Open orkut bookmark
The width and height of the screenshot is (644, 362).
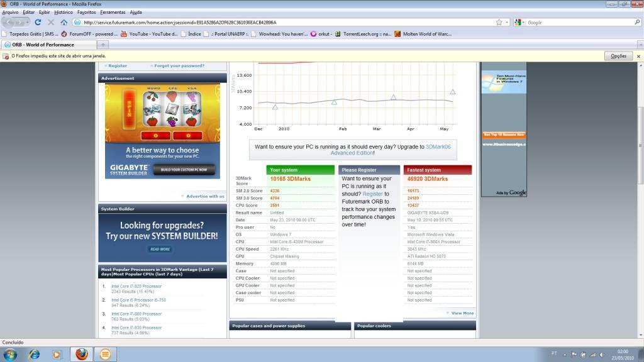pos(321,34)
